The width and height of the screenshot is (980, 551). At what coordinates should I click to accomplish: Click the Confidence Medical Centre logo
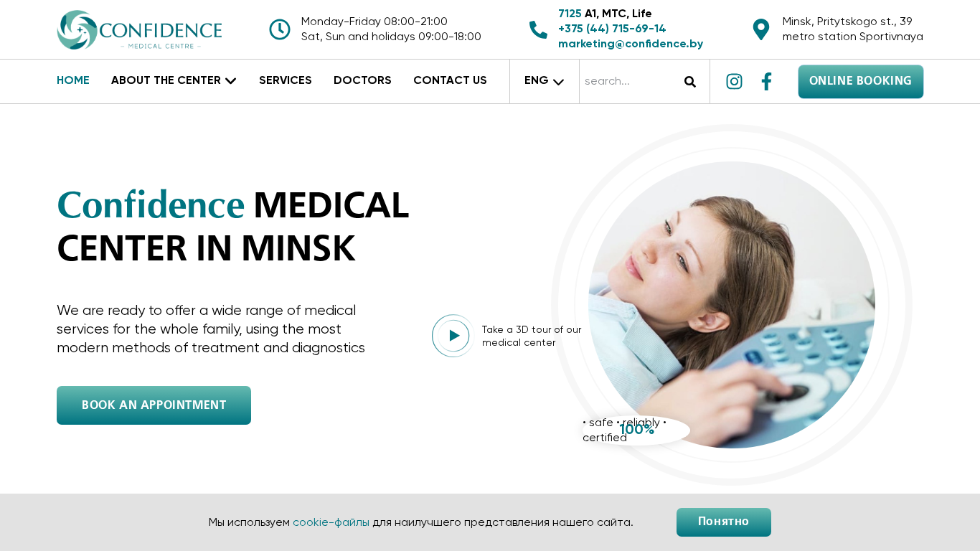pyautogui.click(x=139, y=30)
